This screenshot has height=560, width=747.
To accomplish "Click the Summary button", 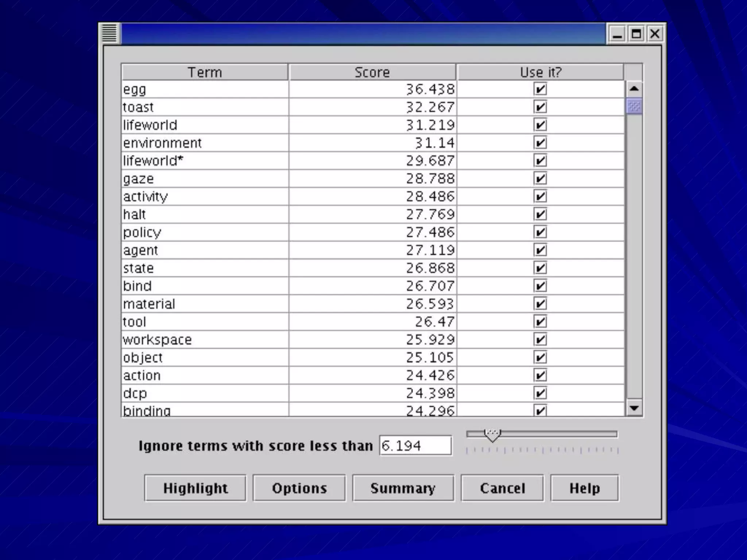I will 403,488.
